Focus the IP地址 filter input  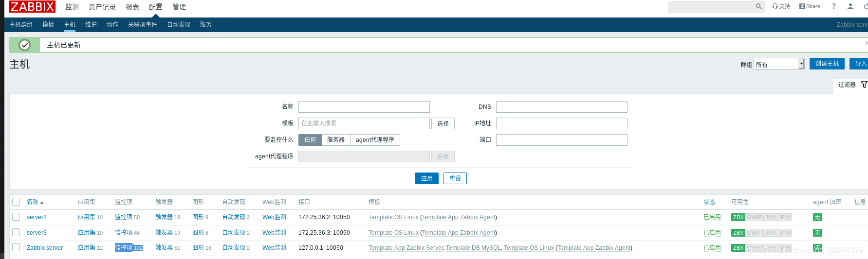[x=562, y=123]
